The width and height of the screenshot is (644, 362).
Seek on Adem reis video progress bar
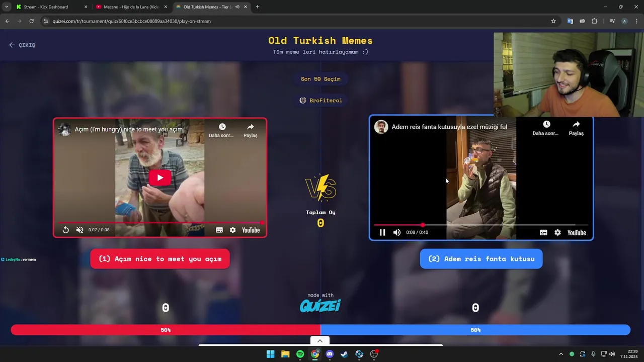point(481,225)
